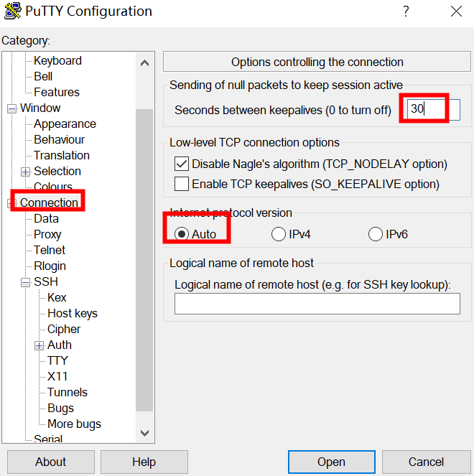Open the Appearance category

[x=65, y=123]
